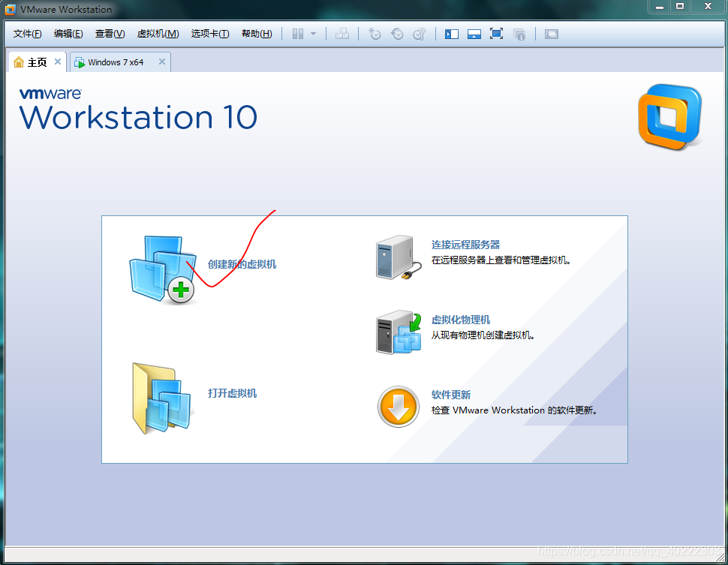This screenshot has width=728, height=565.
Task: Click the send Ctrl+Alt+Del toolbar icon
Action: (342, 34)
